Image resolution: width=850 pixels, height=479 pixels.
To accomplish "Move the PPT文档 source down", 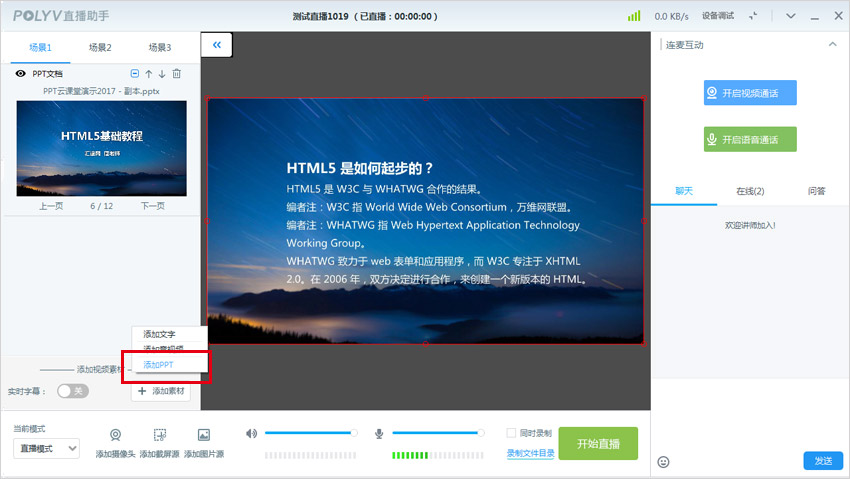I will click(x=162, y=74).
